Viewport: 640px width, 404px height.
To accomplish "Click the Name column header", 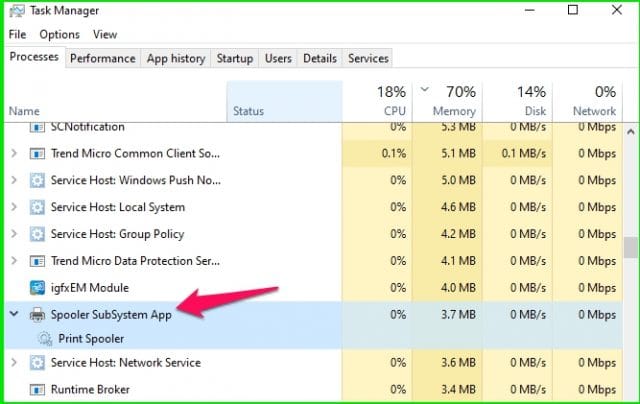I will [24, 111].
